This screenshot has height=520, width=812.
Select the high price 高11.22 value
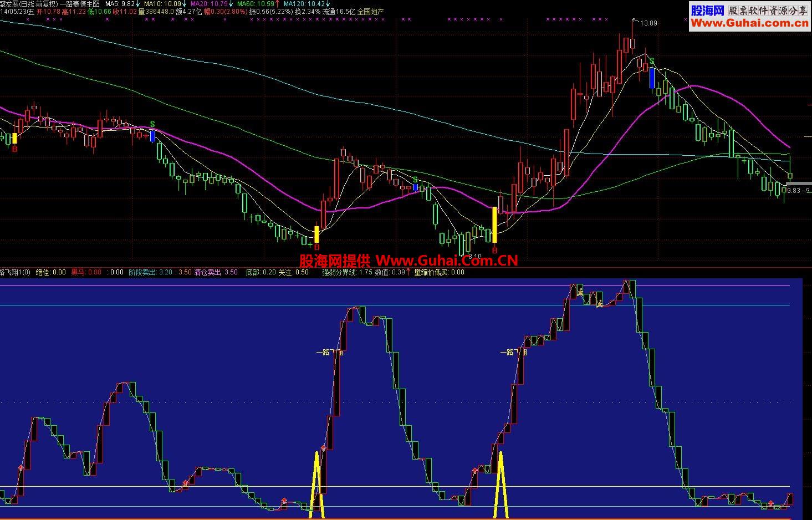[x=74, y=12]
